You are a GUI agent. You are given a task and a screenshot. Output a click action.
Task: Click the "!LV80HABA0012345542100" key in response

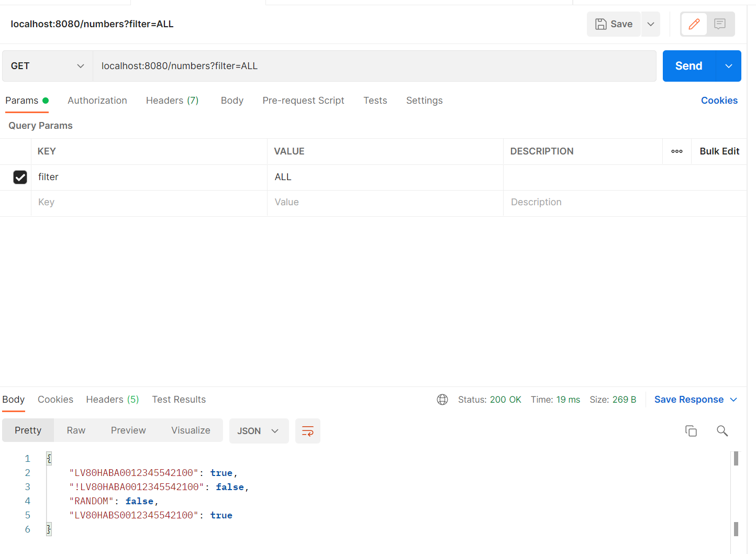tap(137, 487)
